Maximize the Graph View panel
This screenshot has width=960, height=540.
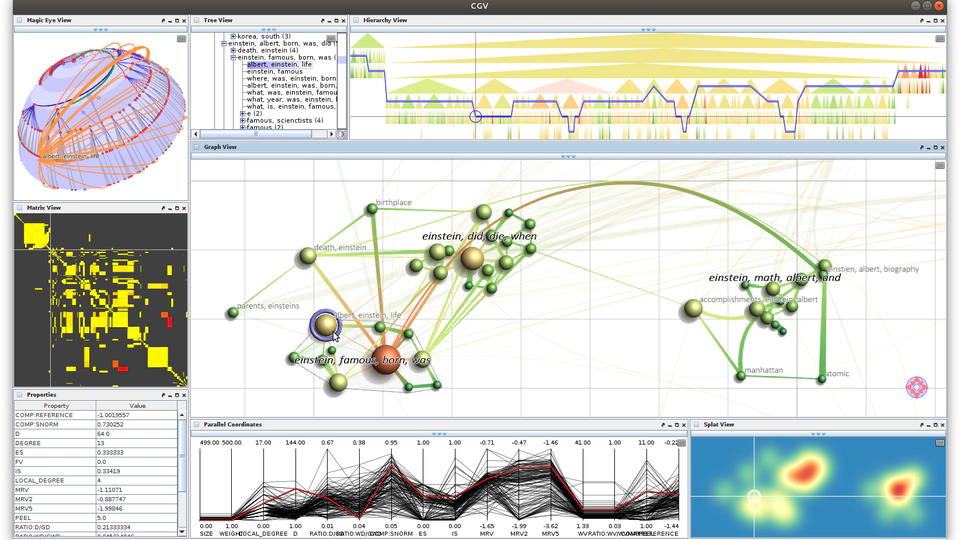pos(936,147)
